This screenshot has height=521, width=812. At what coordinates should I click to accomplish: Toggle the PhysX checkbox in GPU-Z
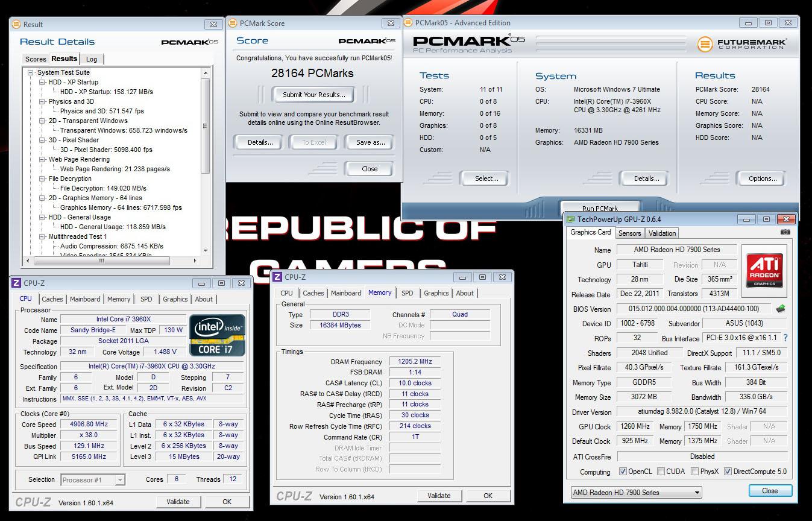695,472
